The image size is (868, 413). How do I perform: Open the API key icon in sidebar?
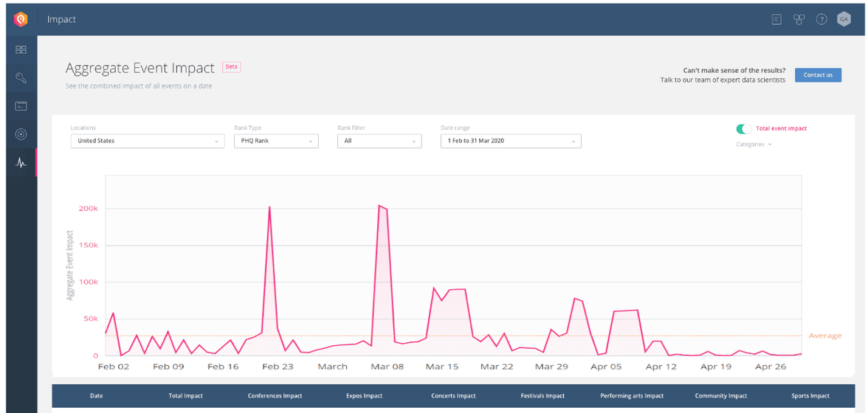[x=21, y=77]
